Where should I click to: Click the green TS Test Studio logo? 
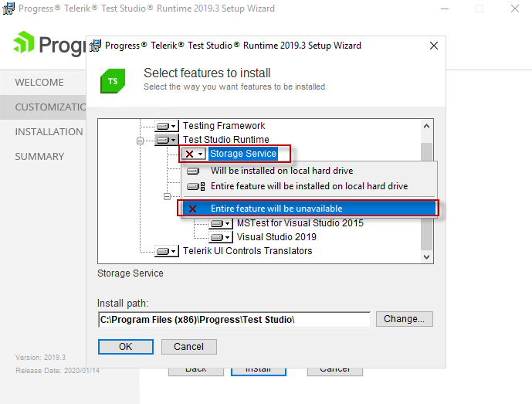(x=113, y=81)
